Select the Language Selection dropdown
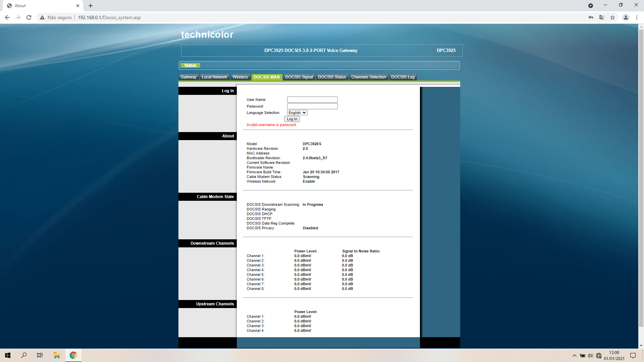 [x=297, y=112]
